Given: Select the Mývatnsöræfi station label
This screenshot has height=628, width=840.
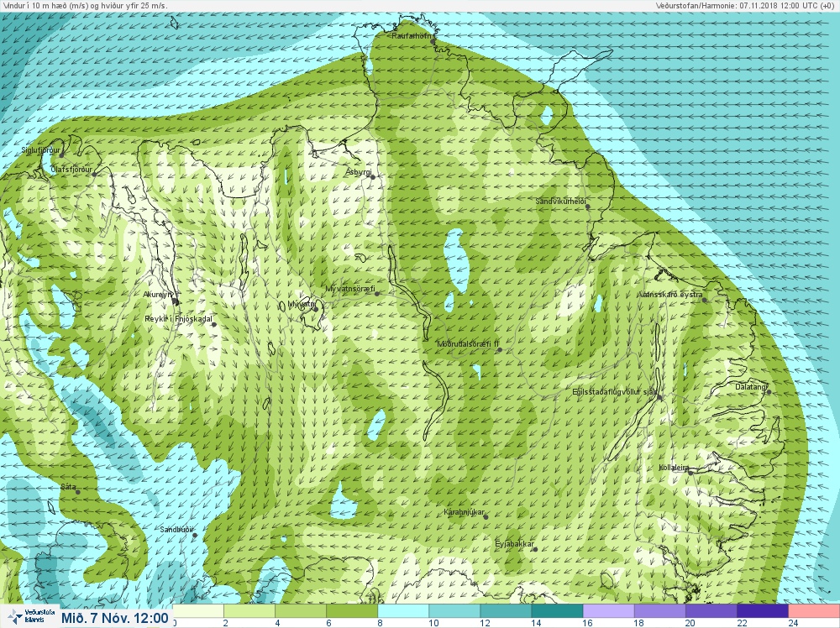Looking at the screenshot, I should coord(350,289).
